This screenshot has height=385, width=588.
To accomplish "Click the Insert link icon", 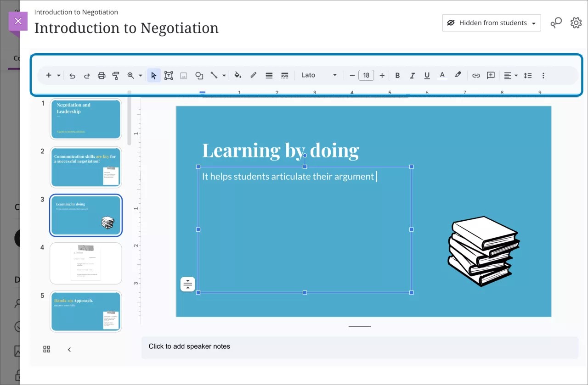I will pyautogui.click(x=476, y=75).
